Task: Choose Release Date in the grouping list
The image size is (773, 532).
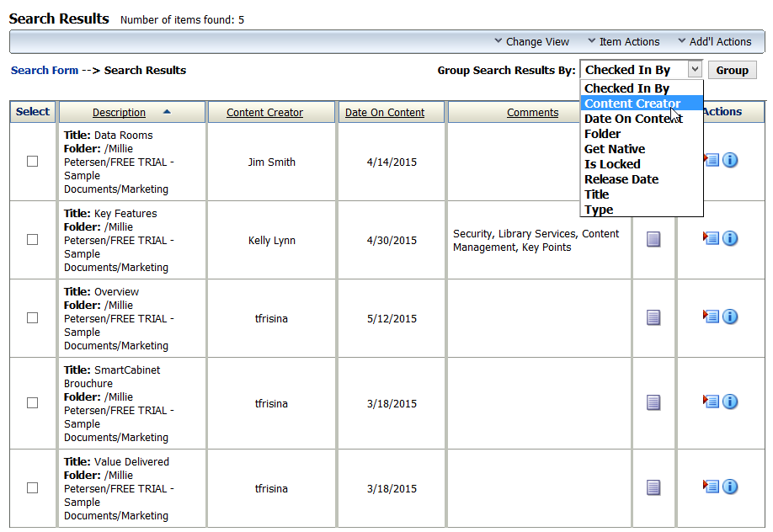Action: [621, 179]
